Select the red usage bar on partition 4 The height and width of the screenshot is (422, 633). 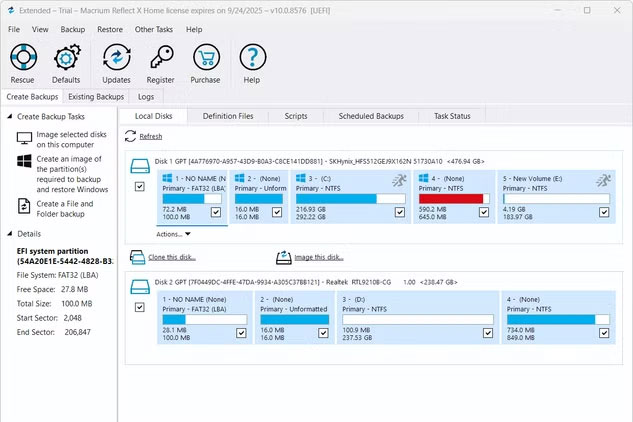pos(450,199)
